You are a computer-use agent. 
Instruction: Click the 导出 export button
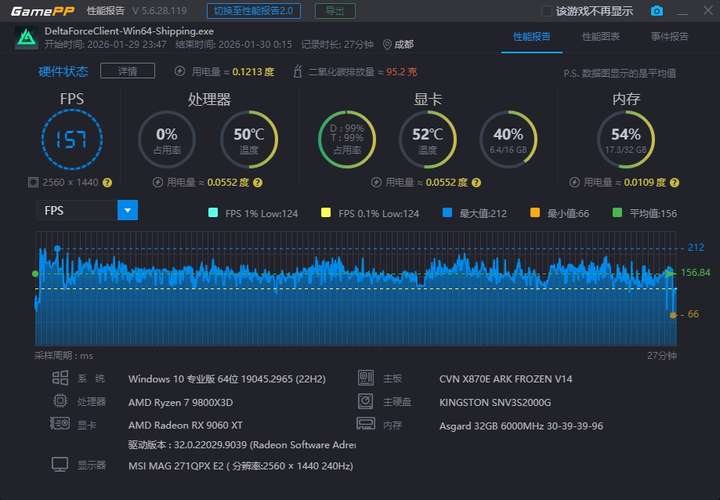click(335, 11)
